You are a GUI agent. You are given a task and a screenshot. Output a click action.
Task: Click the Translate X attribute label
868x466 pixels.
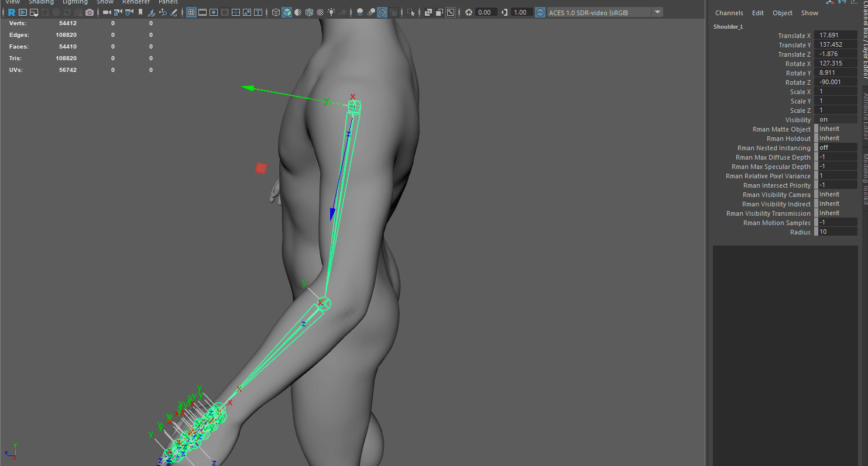[x=794, y=36]
